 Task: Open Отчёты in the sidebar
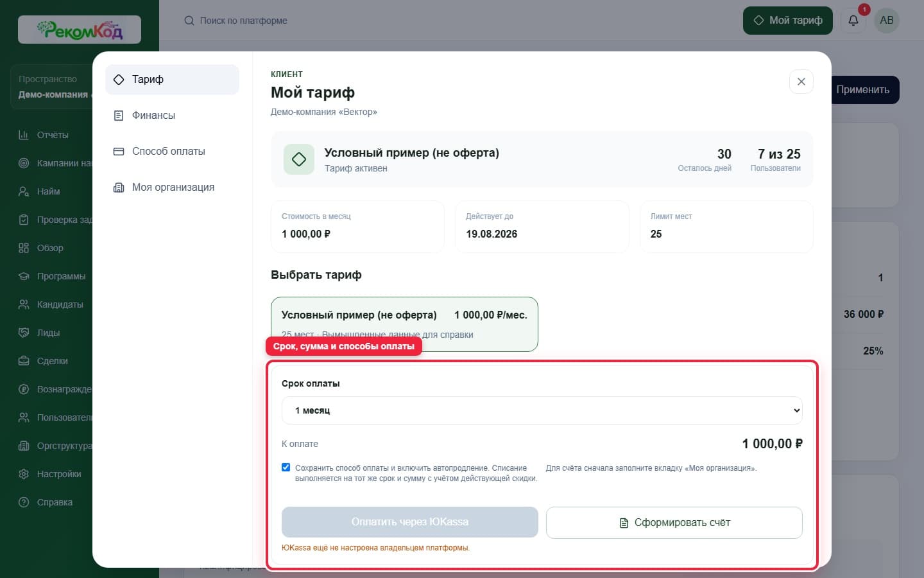click(x=53, y=135)
